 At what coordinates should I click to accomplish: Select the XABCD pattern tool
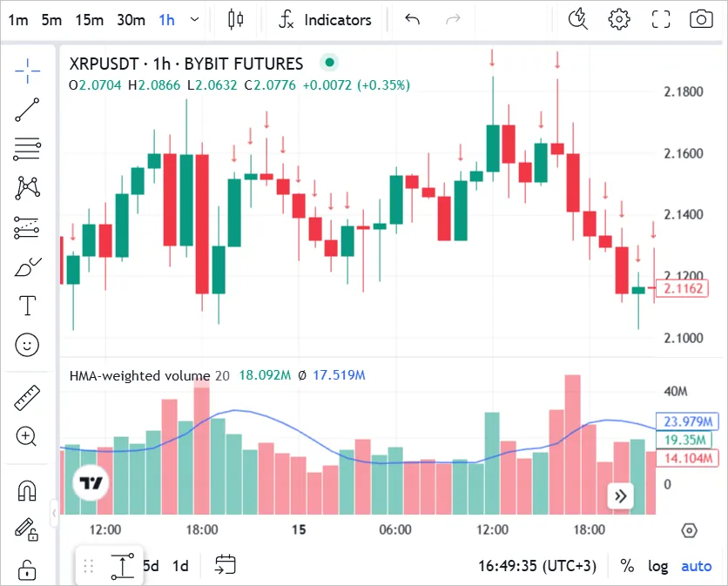26,188
